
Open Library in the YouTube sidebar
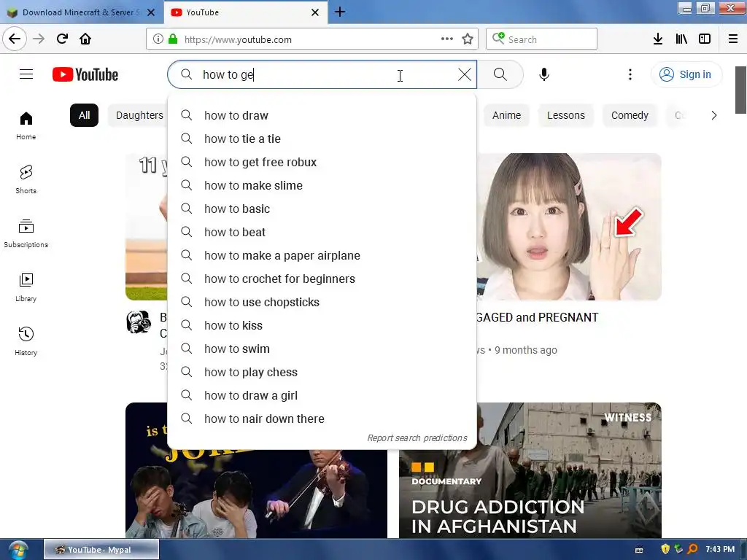[x=26, y=288]
